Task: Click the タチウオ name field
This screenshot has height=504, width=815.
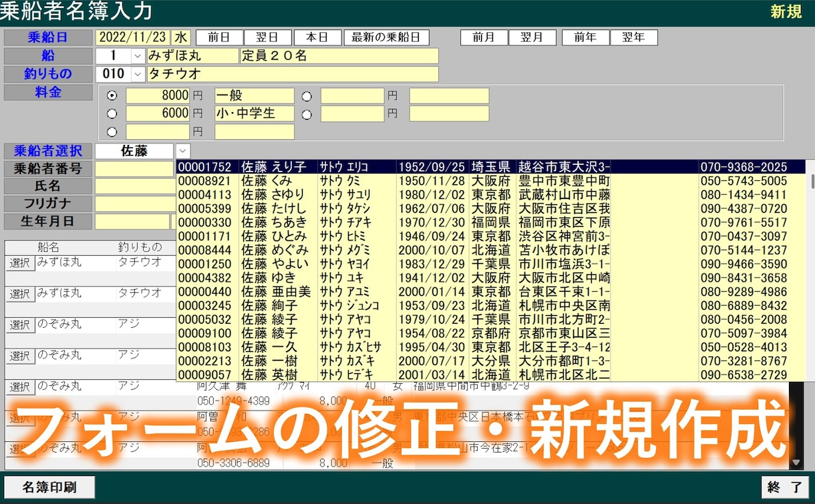Action: pos(293,74)
